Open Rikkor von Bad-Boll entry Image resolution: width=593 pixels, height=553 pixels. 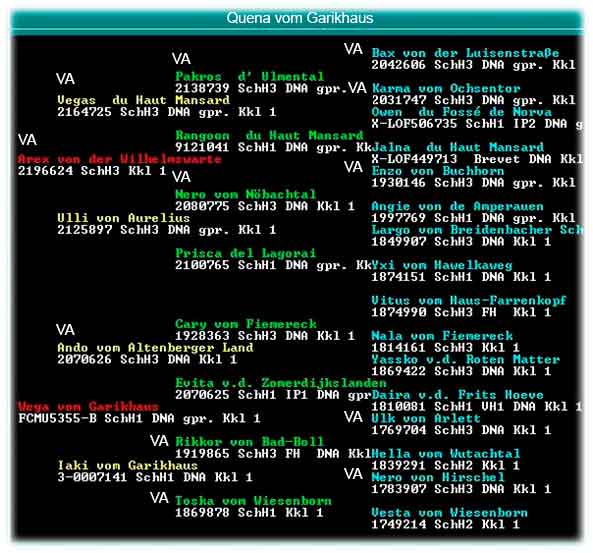tap(250, 442)
